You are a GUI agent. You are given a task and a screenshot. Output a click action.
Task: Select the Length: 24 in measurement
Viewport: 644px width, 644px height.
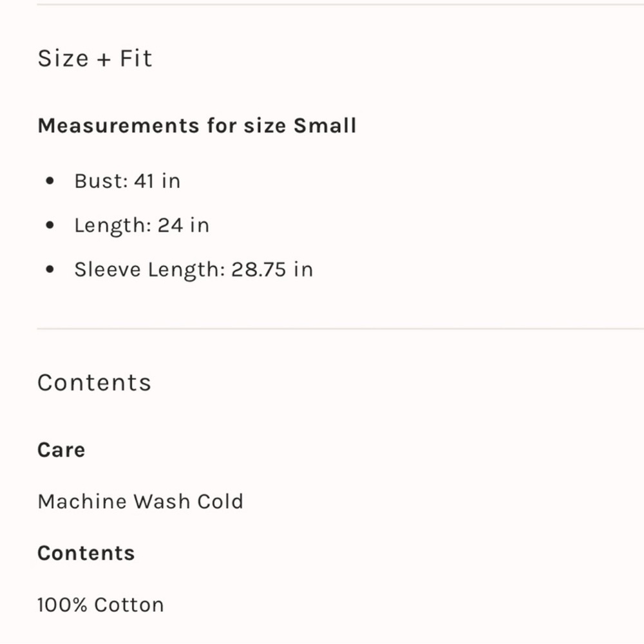pos(141,225)
